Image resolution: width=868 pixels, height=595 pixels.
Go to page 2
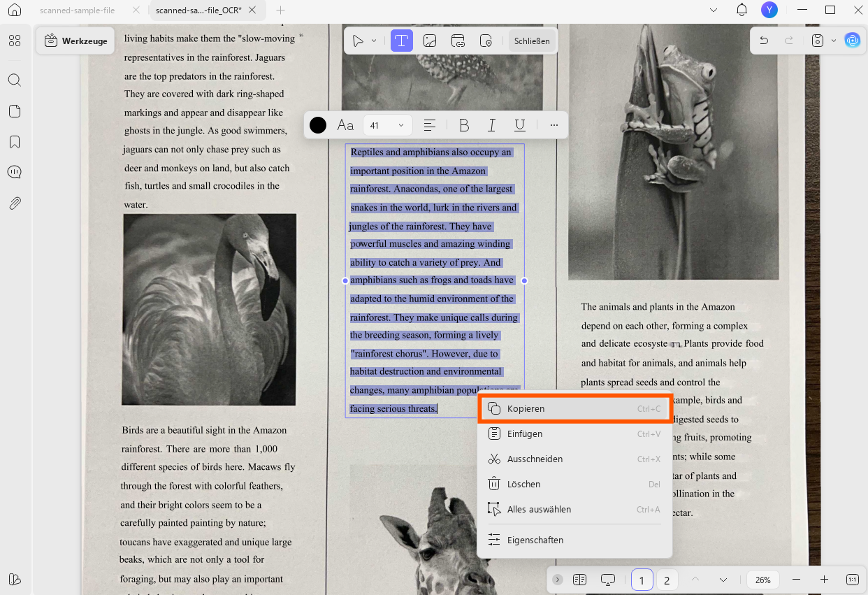667,580
